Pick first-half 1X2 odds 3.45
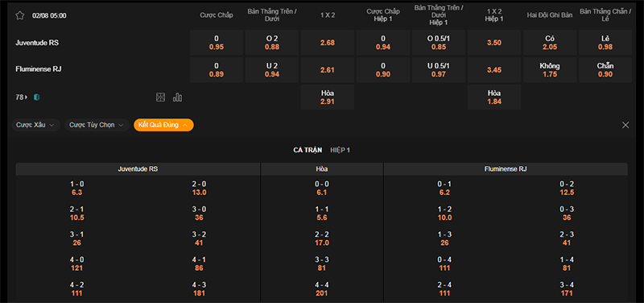644x303 pixels. pos(494,70)
